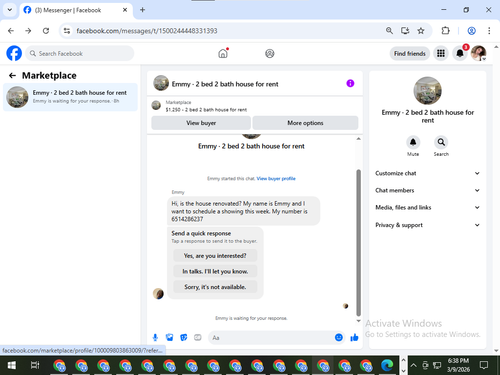The image size is (500, 375).
Task: Click Find friends button
Action: click(x=410, y=53)
